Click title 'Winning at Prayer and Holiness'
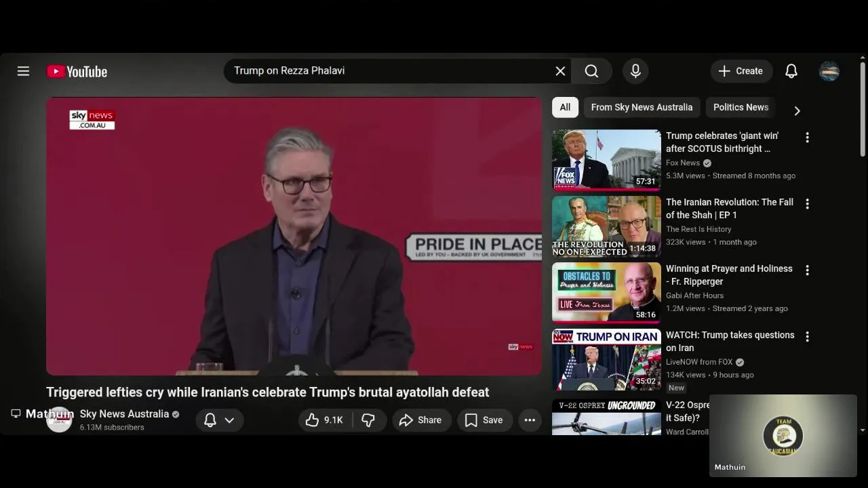 point(729,275)
